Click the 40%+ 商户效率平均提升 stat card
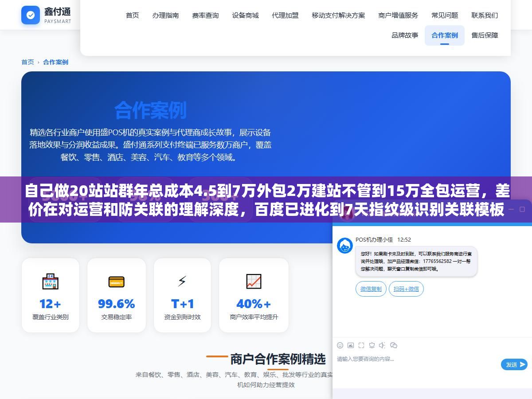The width and height of the screenshot is (532, 399). (x=254, y=295)
